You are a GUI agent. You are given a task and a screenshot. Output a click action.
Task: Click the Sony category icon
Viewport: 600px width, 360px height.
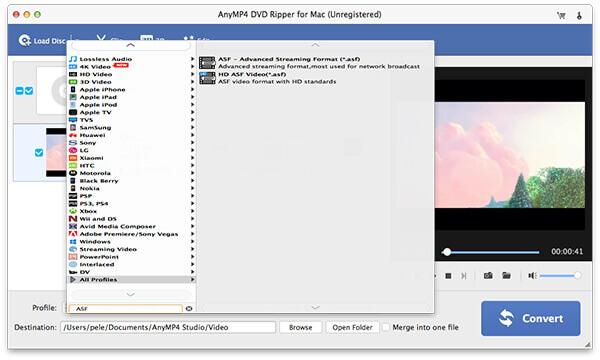pos(73,143)
